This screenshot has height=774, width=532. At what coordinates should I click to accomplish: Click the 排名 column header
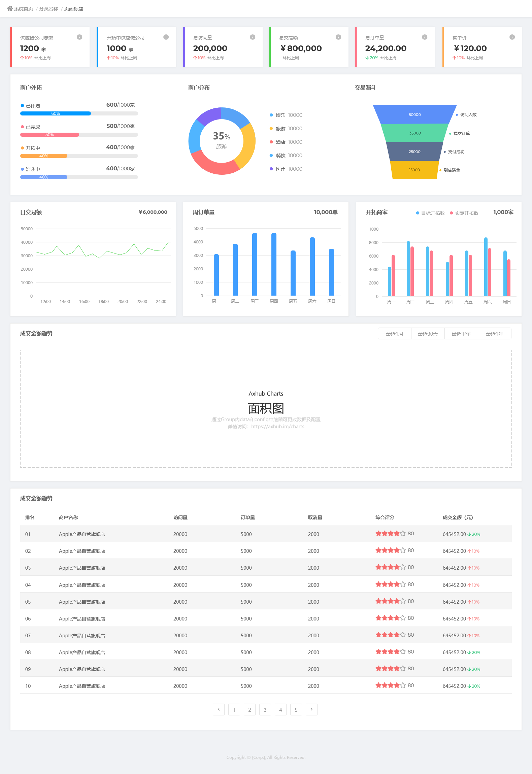pos(30,517)
